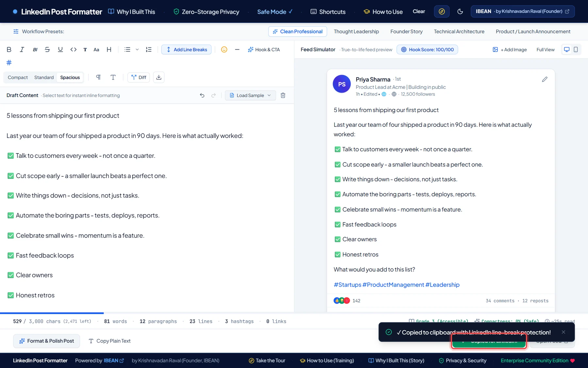Image resolution: width=588 pixels, height=368 pixels.
Task: Expand the bullet list style chevron
Action: pos(137,50)
